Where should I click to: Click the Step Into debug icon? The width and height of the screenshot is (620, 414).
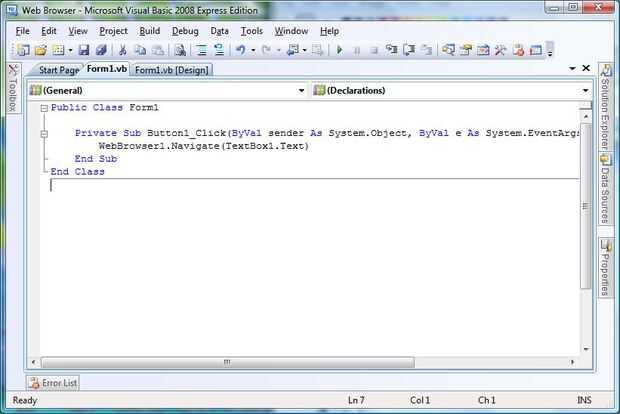pos(391,50)
